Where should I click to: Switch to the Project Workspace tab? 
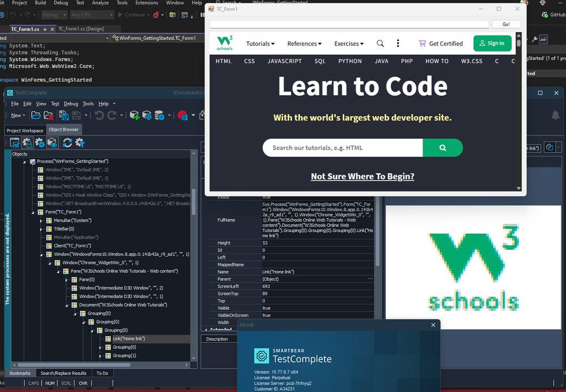(x=25, y=131)
